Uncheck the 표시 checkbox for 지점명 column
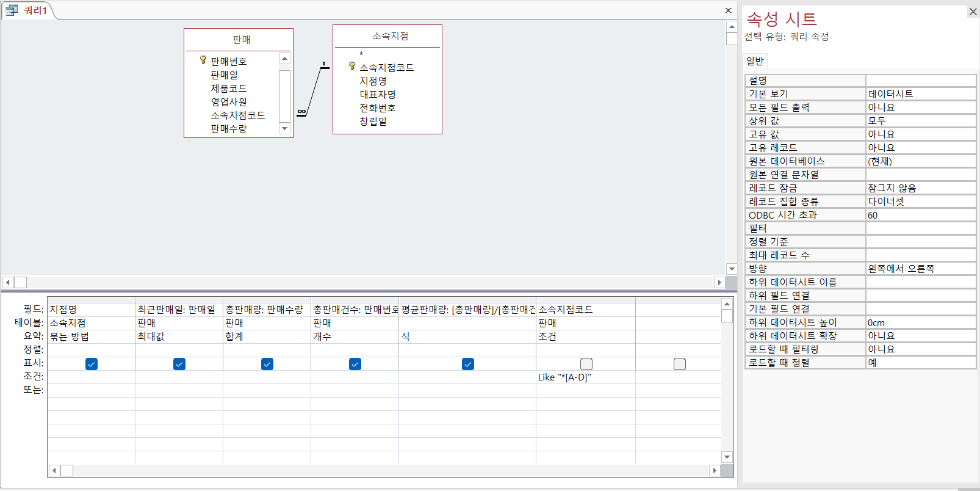Screen dimensions: 980x491 click(92, 364)
